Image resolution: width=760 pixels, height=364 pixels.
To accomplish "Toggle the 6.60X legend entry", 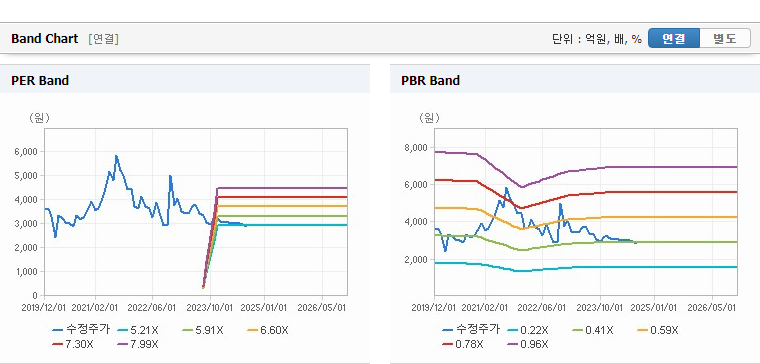I will coord(268,330).
